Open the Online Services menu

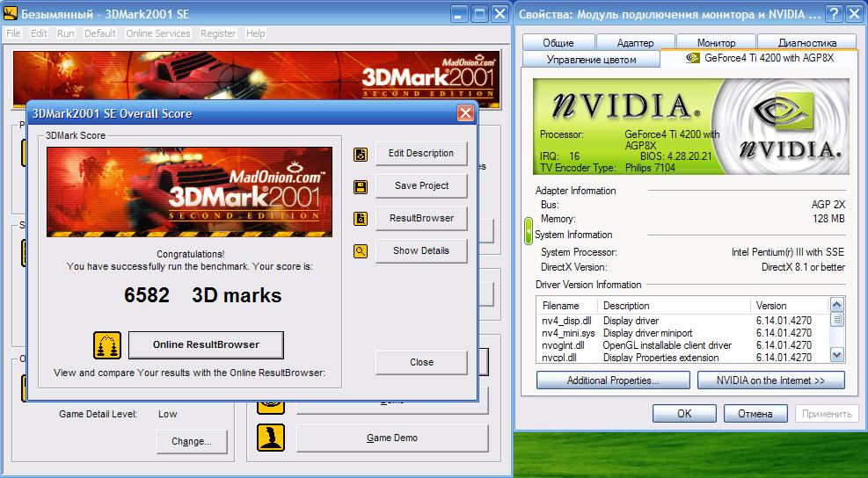pyautogui.click(x=157, y=33)
